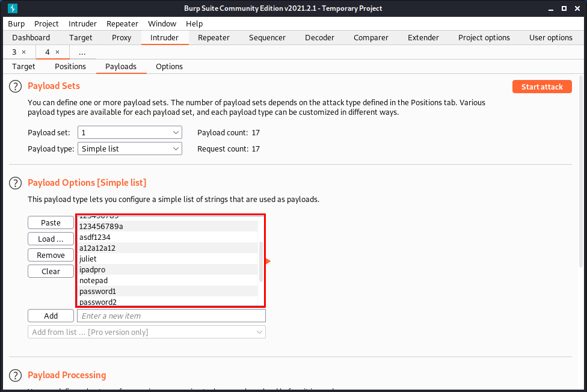Select the Payloads sub-tab

tap(121, 66)
